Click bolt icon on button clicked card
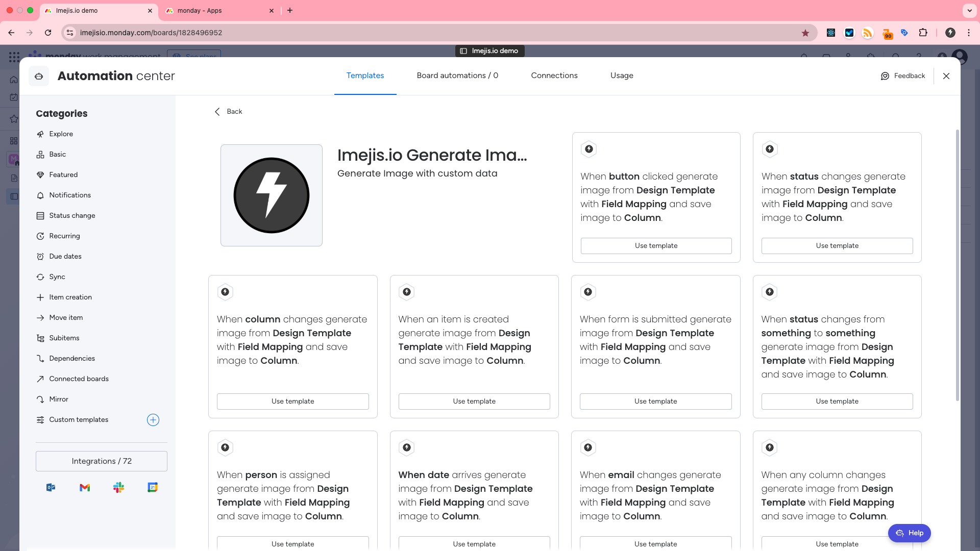 tap(589, 149)
